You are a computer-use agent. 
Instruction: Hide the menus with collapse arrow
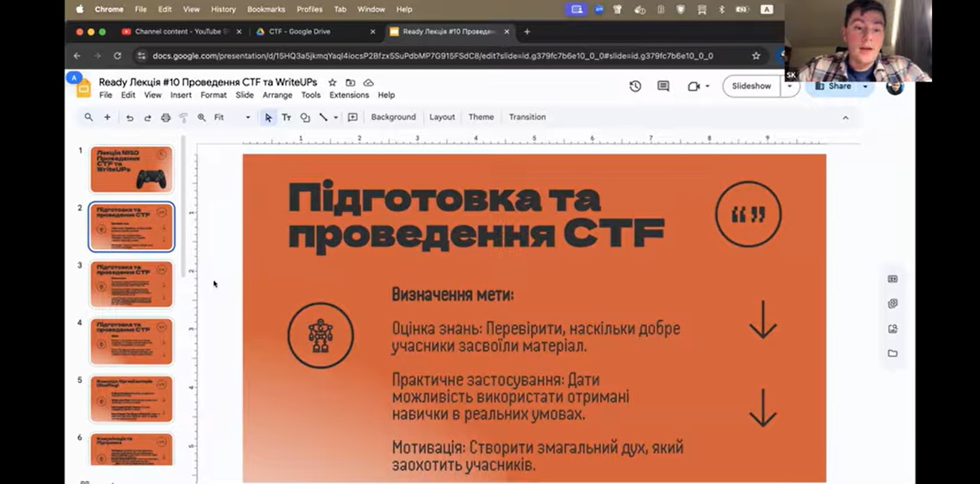pos(845,118)
